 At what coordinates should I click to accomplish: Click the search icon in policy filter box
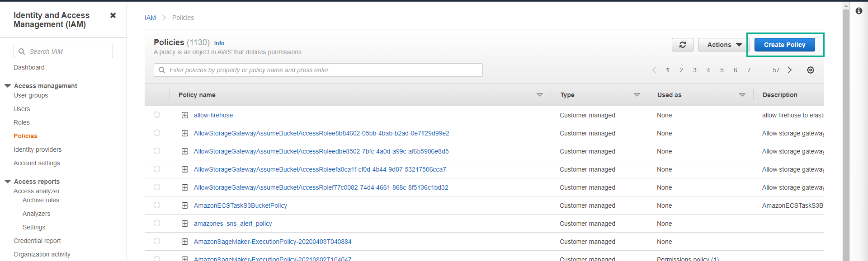pos(162,70)
